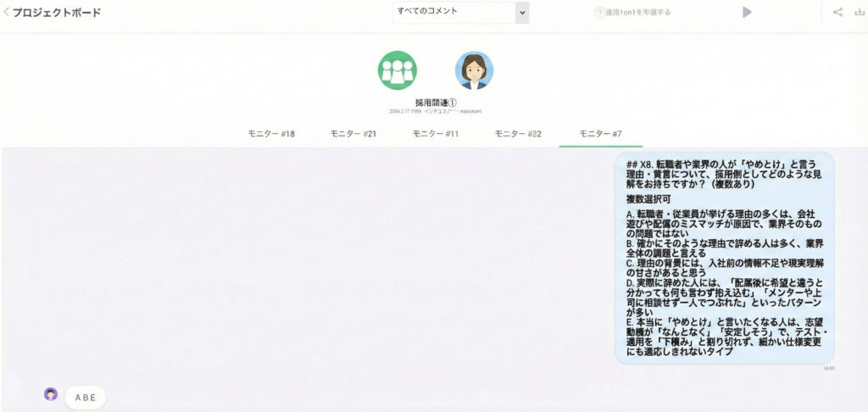868x412 pixels.
Task: Click the X8 question message bubble
Action: [x=724, y=258]
